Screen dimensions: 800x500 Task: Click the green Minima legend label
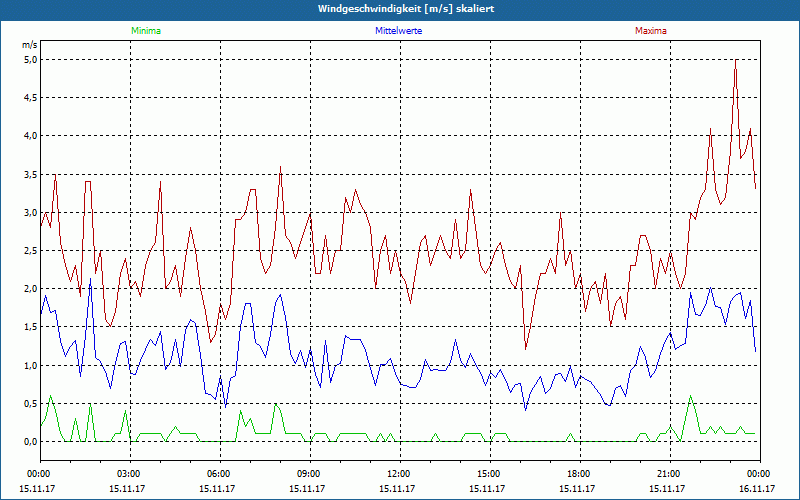coord(145,31)
